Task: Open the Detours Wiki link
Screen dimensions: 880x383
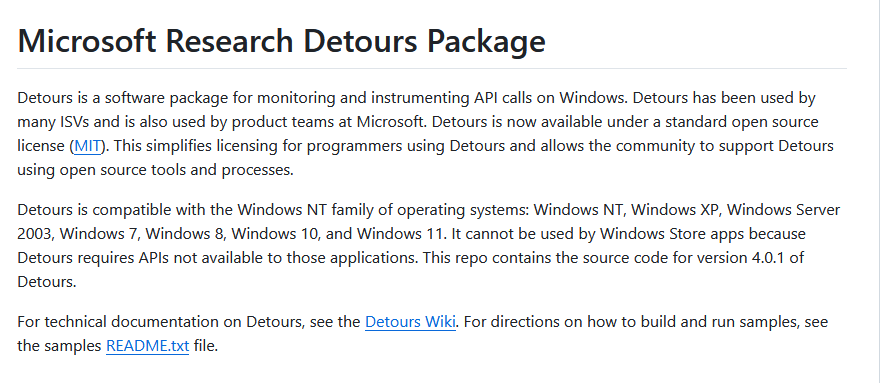Action: tap(410, 322)
